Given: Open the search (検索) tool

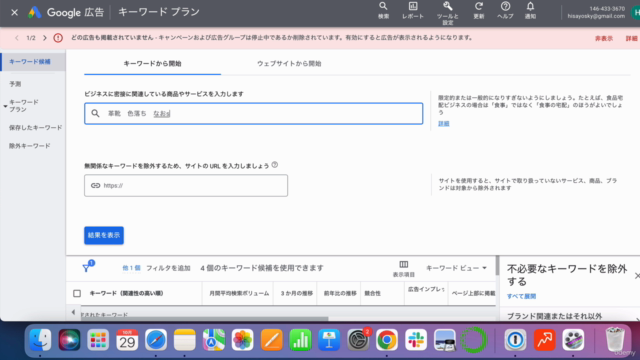Looking at the screenshot, I should pos(383,11).
